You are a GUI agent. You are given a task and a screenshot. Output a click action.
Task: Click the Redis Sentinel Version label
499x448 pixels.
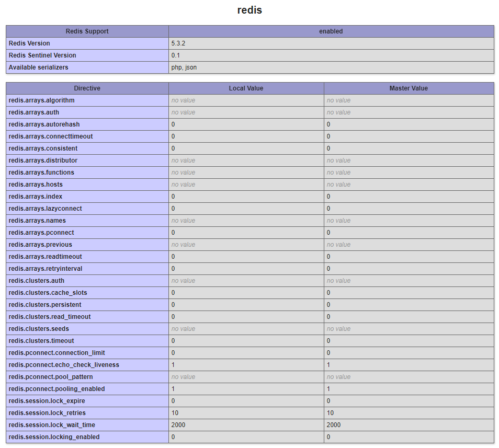click(x=42, y=55)
